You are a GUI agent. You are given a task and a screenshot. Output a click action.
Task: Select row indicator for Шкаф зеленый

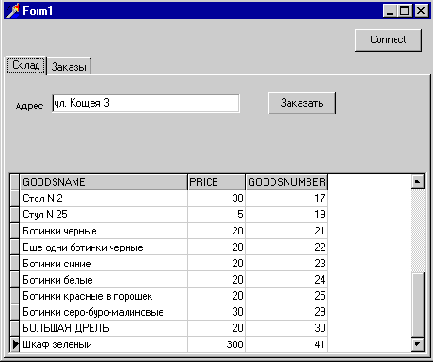15,344
